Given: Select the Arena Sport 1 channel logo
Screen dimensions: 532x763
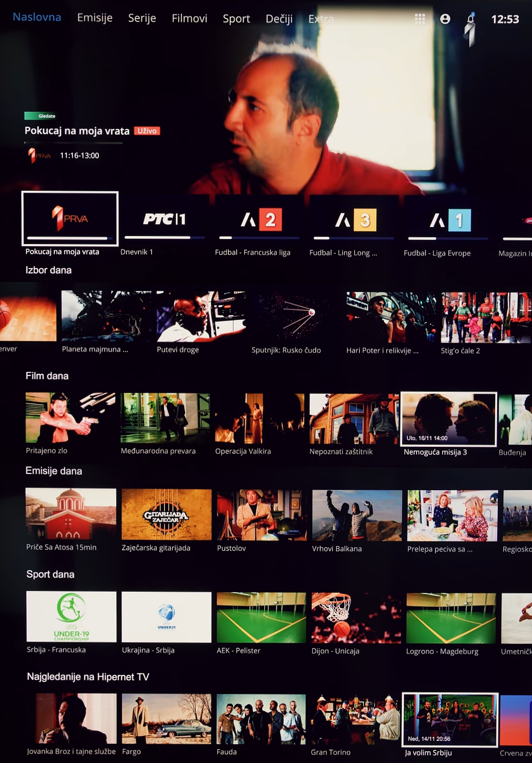Looking at the screenshot, I should (450, 220).
